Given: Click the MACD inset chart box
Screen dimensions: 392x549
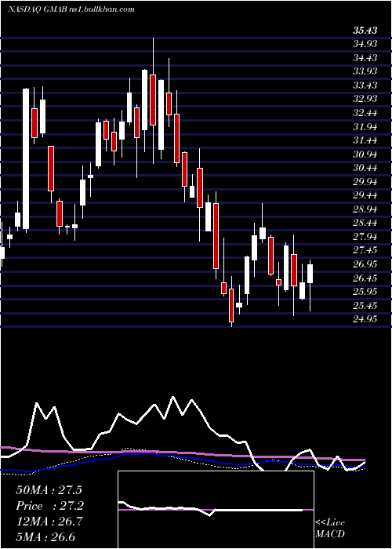Looking at the screenshot, I should tap(216, 510).
